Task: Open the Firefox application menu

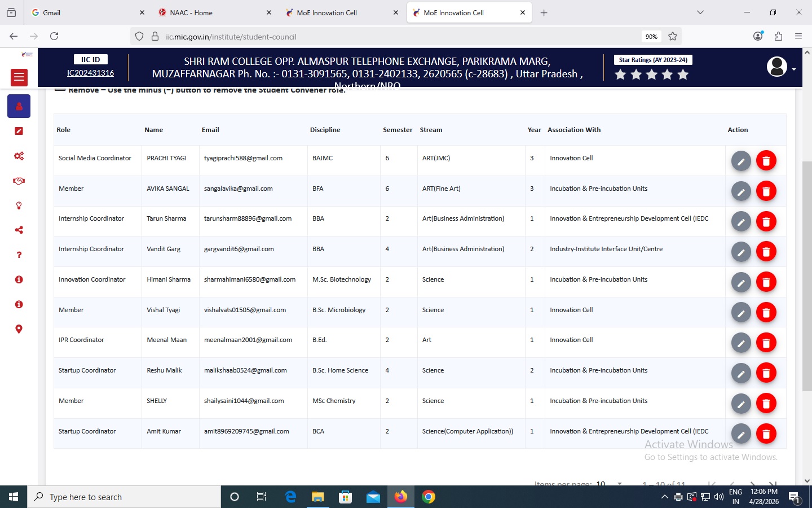Action: tap(798, 36)
